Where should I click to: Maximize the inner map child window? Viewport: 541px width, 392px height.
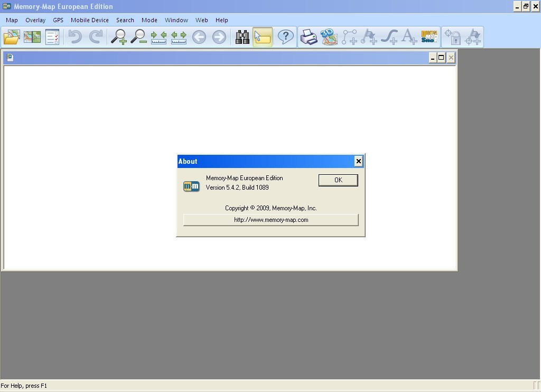pyautogui.click(x=441, y=58)
